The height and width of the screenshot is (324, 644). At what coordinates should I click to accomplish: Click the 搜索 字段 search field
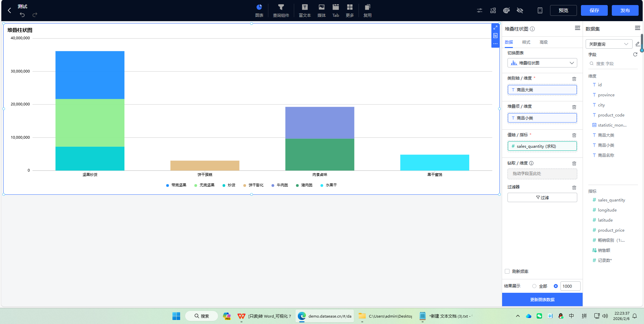pyautogui.click(x=613, y=63)
